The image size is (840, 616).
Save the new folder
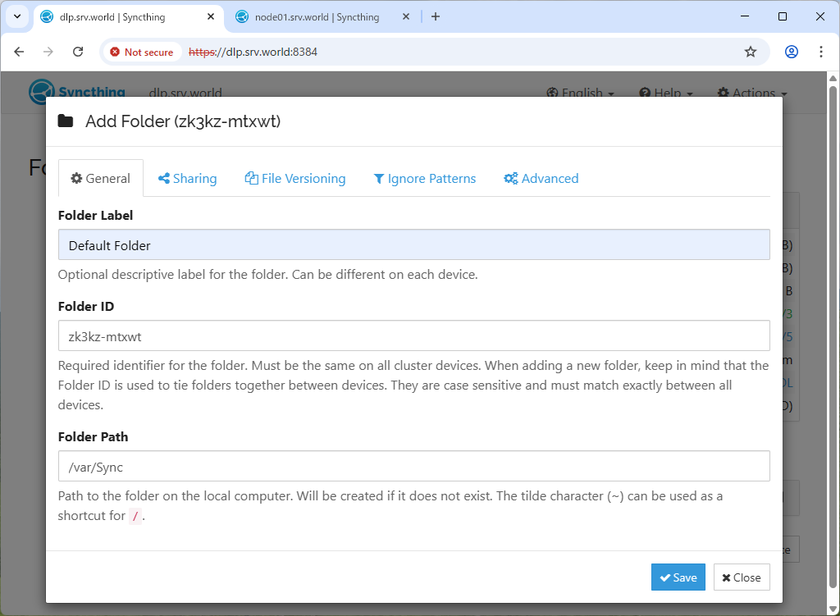(x=678, y=577)
